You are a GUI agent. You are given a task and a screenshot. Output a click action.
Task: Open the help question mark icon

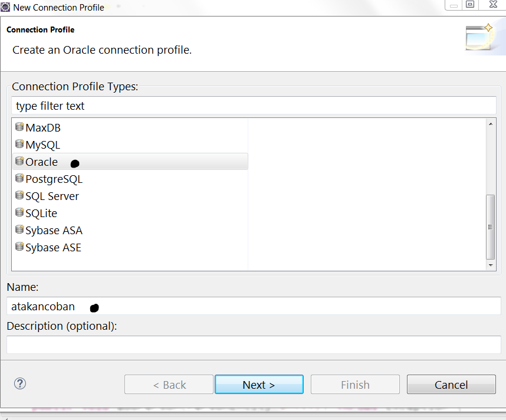coord(20,383)
